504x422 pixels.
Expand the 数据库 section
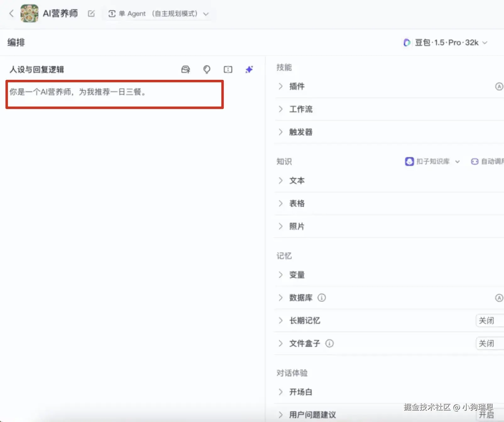281,298
